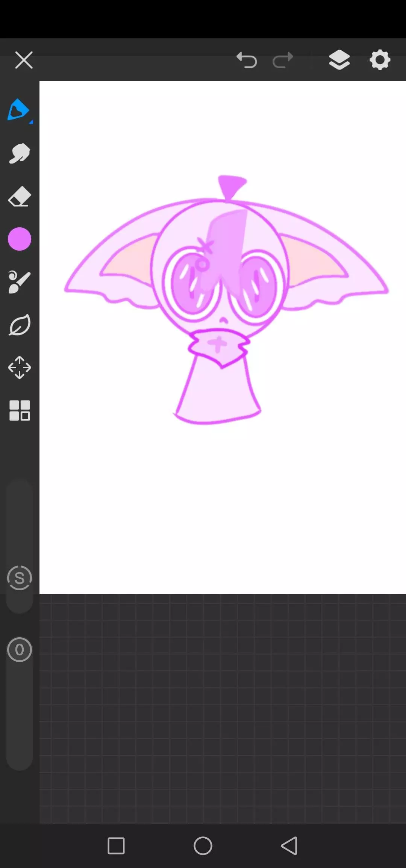Open the brush settings with swirl icon
Image resolution: width=406 pixels, height=868 pixels.
20,282
